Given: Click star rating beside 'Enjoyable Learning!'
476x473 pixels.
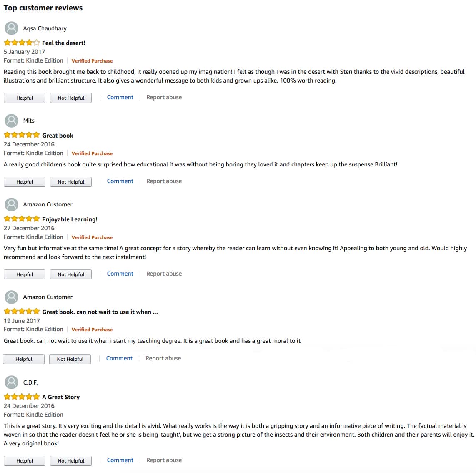Looking at the screenshot, I should point(22,219).
